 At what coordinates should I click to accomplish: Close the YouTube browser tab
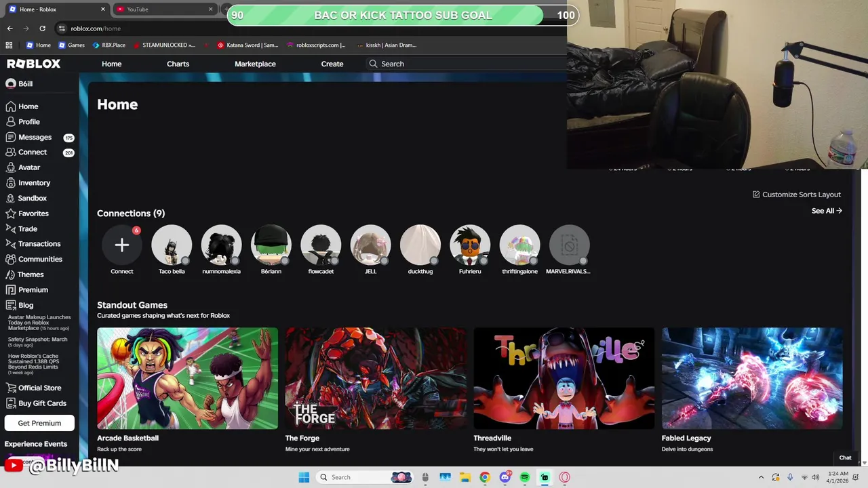click(210, 9)
